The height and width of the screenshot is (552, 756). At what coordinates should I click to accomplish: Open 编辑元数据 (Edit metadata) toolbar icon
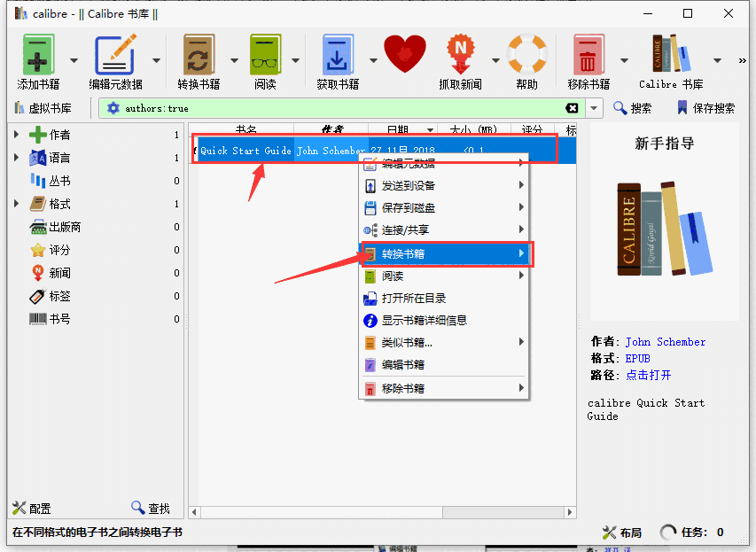pos(115,54)
